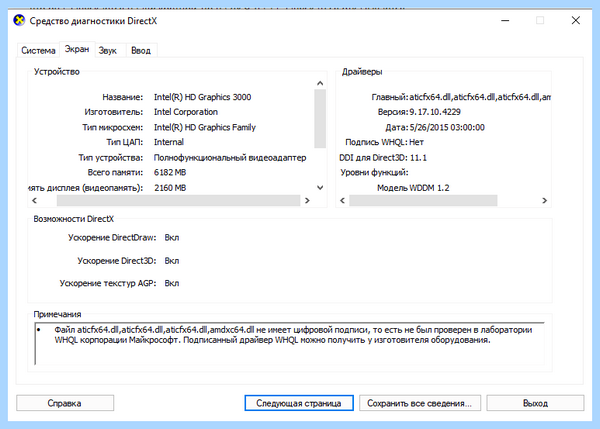Image resolution: width=600 pixels, height=429 pixels.
Task: Click the DirectX diagnostic tool title icon
Action: [x=19, y=20]
